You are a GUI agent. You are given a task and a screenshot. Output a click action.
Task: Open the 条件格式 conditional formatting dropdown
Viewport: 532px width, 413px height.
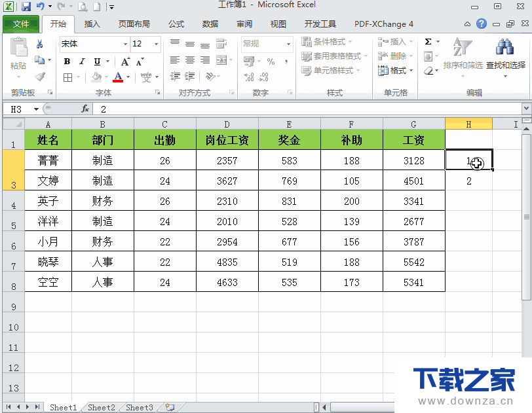click(x=326, y=42)
